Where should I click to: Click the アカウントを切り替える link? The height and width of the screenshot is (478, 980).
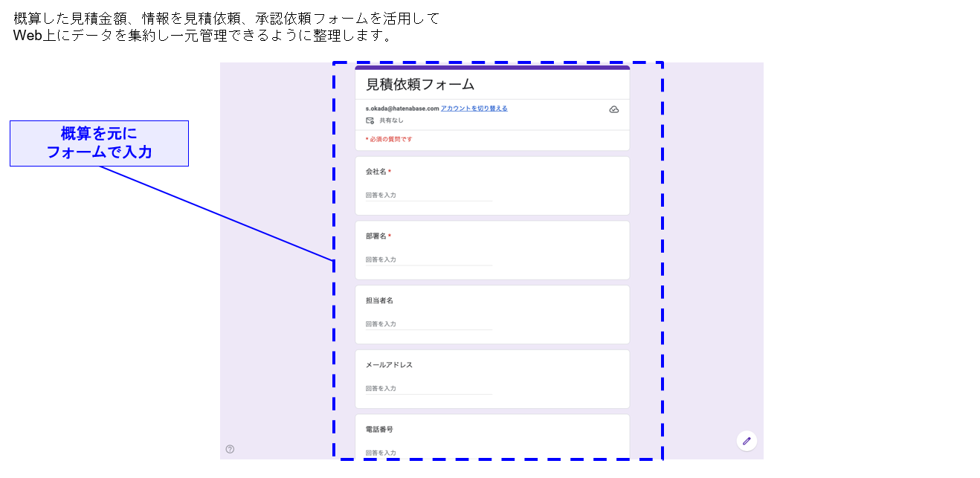474,108
